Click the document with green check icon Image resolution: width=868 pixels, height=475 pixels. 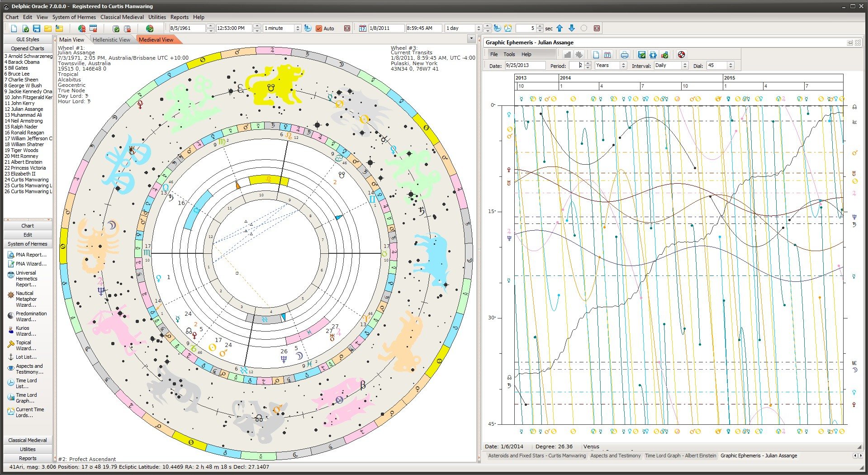pyautogui.click(x=25, y=28)
